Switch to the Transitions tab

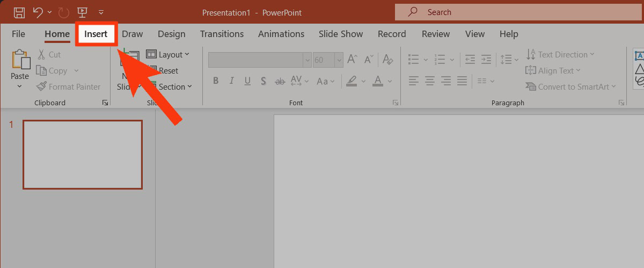[222, 34]
